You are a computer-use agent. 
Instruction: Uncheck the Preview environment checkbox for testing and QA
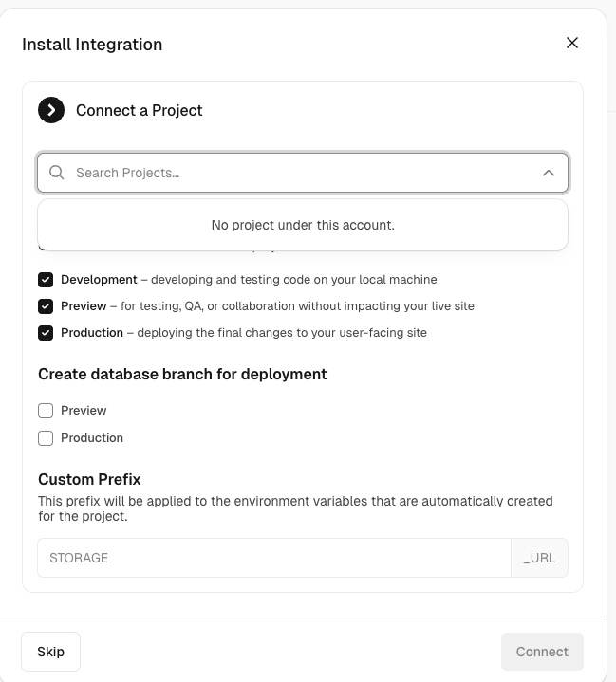46,306
